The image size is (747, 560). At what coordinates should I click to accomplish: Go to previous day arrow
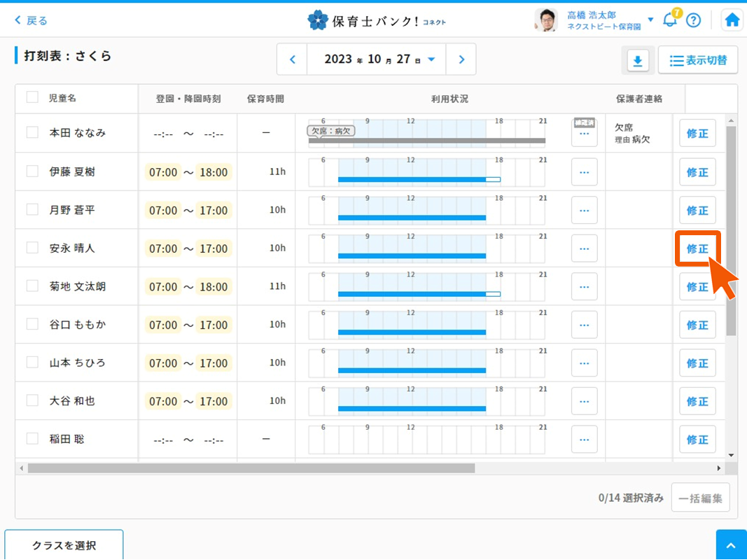point(293,59)
